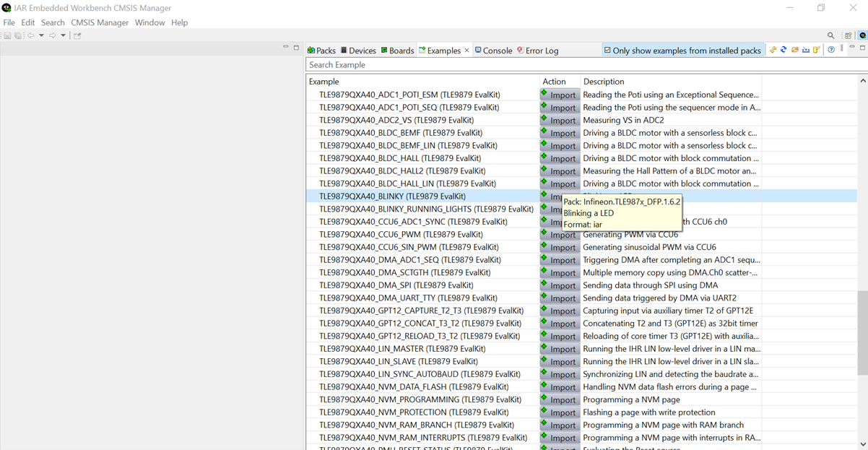Viewport: 868px width, 450px height.
Task: Click the blue refresh packs icon
Action: point(784,50)
